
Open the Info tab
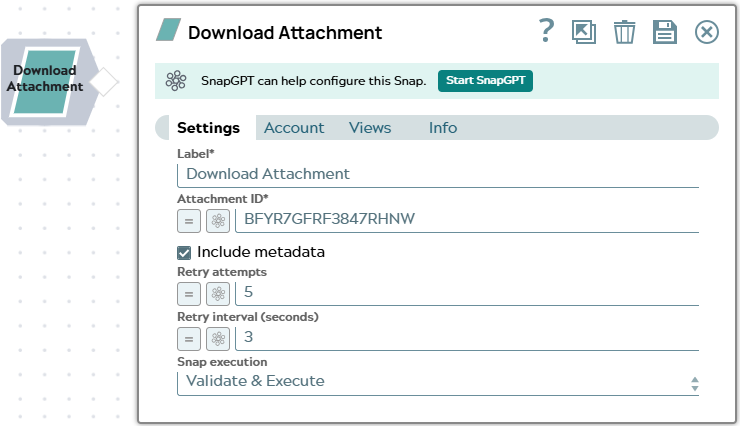[x=443, y=128]
